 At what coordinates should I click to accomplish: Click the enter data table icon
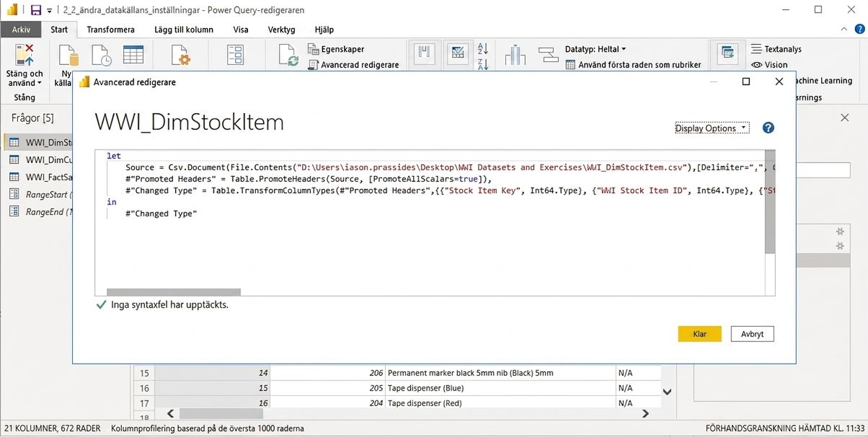pyautogui.click(x=133, y=56)
